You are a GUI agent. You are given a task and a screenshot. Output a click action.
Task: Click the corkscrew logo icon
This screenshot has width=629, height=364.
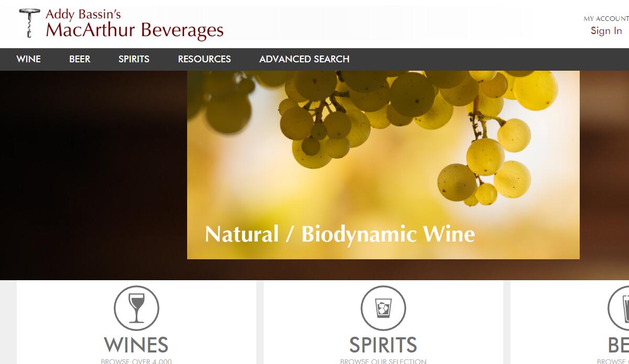click(x=29, y=23)
